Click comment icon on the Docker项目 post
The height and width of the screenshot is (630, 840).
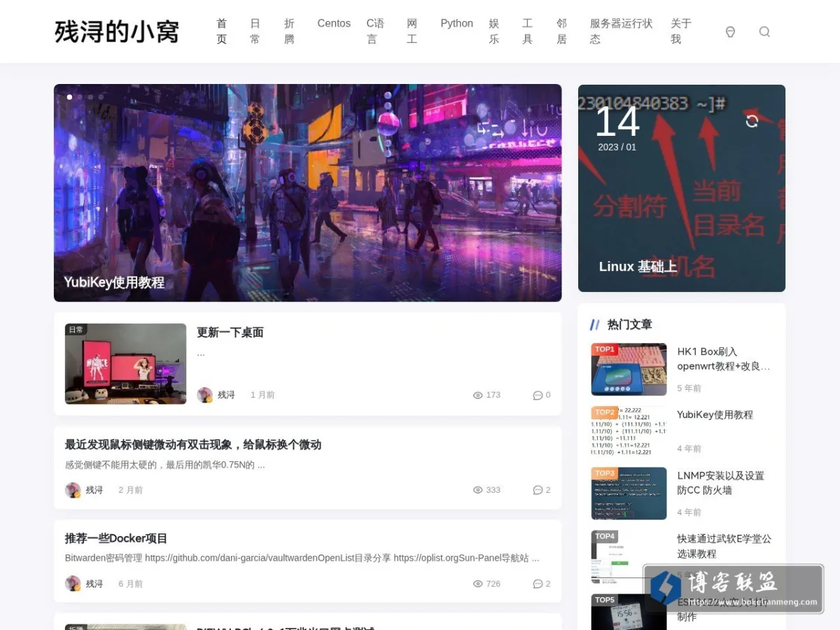[x=538, y=584]
